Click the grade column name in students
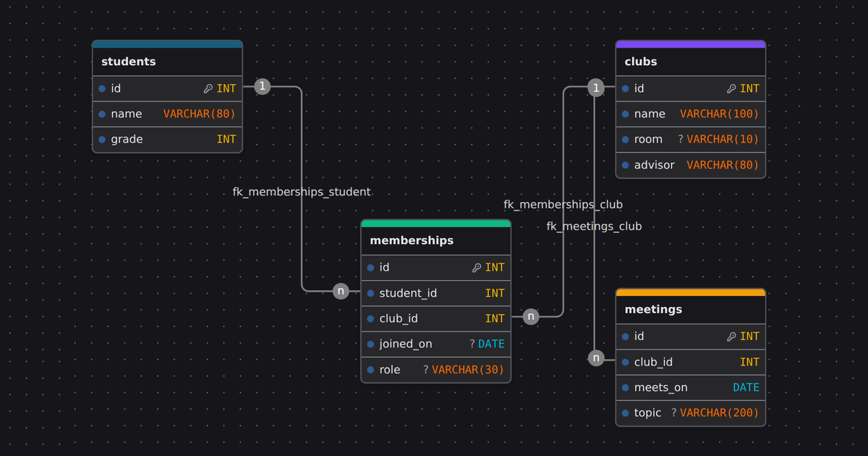This screenshot has width=868, height=456. [x=127, y=140]
